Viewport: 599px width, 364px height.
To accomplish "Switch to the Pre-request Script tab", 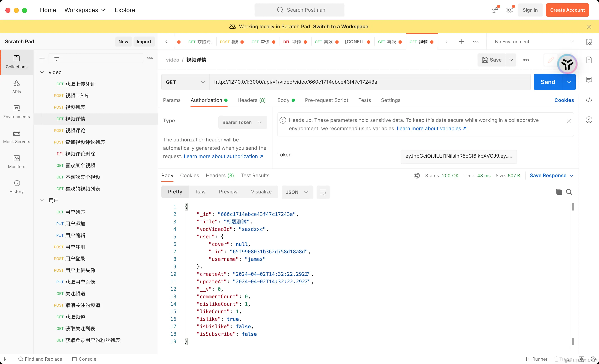I will (x=326, y=100).
